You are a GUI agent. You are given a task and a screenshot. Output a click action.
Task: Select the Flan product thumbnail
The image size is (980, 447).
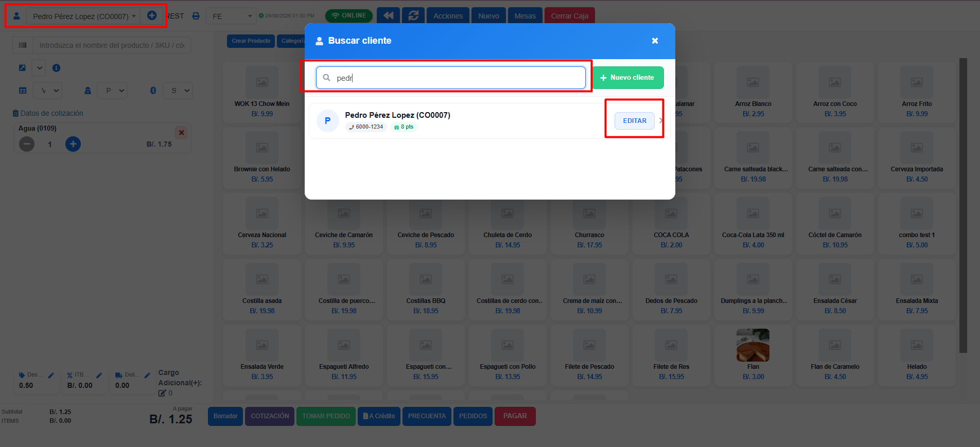(x=753, y=345)
